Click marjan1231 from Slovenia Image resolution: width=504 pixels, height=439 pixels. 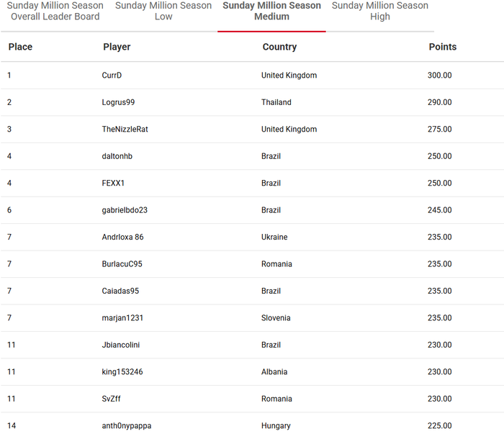[122, 318]
